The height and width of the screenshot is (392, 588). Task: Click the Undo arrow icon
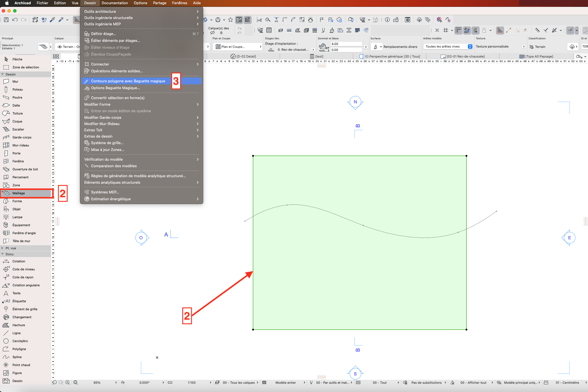(x=15, y=20)
